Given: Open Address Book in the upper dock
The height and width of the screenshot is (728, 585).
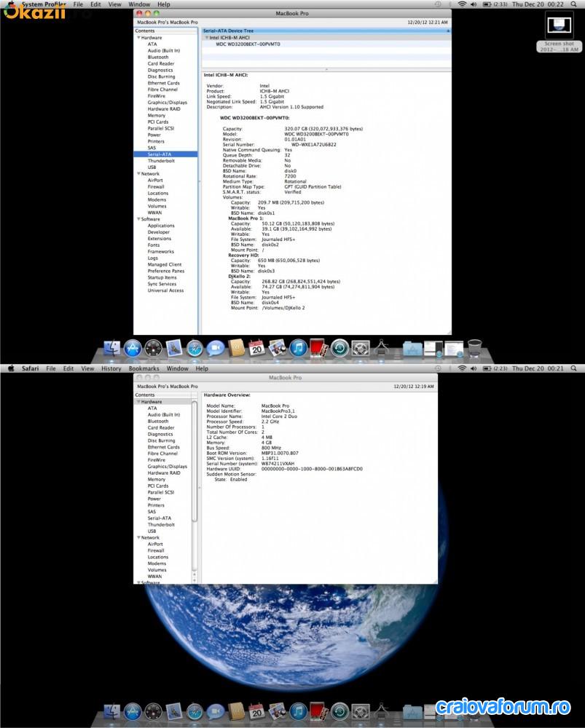Looking at the screenshot, I should (x=236, y=348).
